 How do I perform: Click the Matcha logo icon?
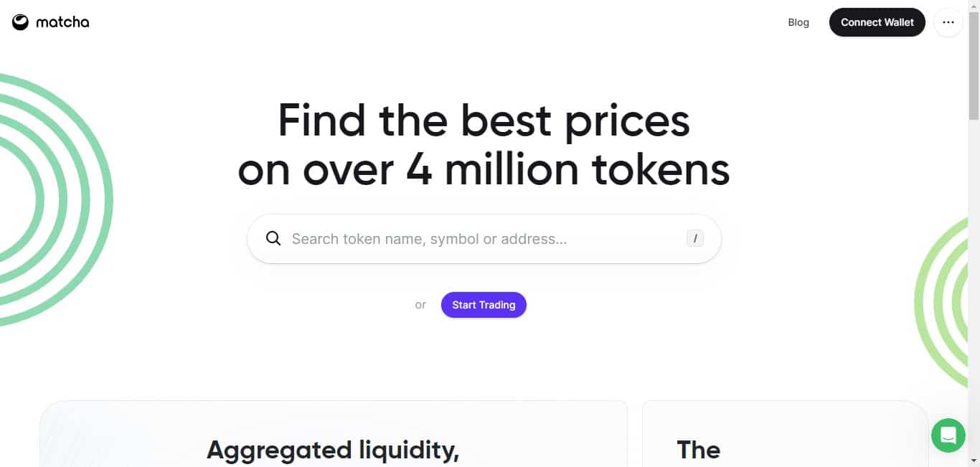(19, 22)
